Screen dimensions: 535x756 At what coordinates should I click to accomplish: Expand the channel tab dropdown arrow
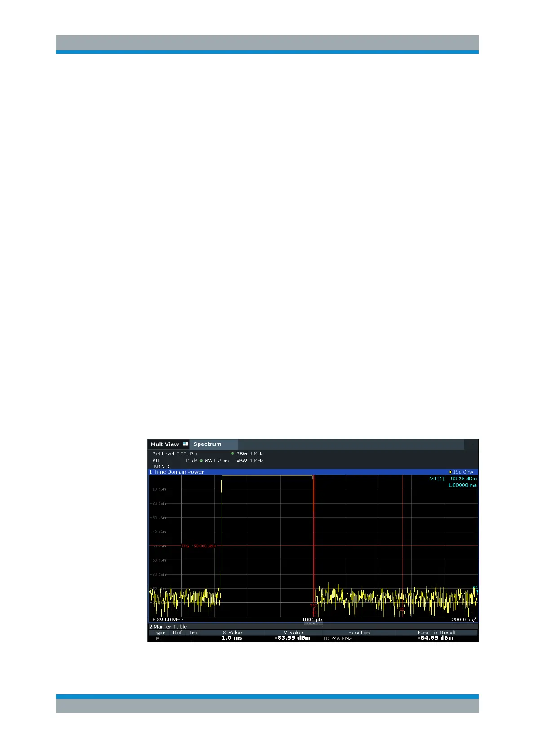click(472, 444)
